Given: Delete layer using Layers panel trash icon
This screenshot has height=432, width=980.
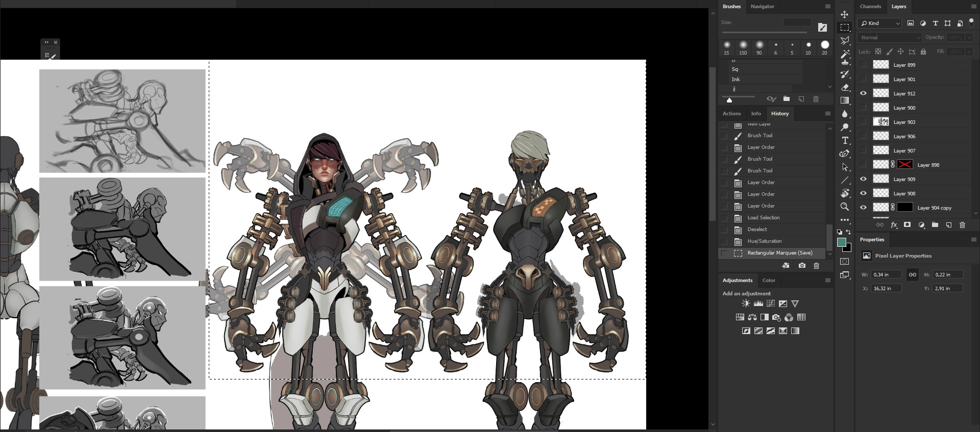Looking at the screenshot, I should pyautogui.click(x=962, y=225).
